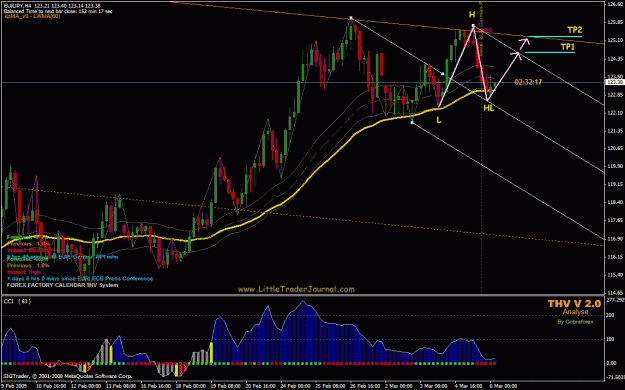This screenshot has width=625, height=390.
Task: Click the EURJPY,H4 symbol title text
Action: tap(18, 6)
